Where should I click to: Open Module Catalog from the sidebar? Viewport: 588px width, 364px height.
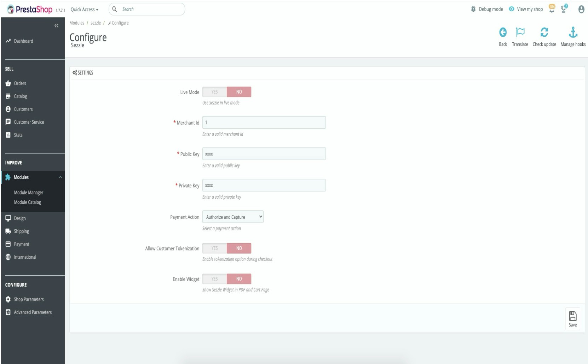(x=28, y=202)
